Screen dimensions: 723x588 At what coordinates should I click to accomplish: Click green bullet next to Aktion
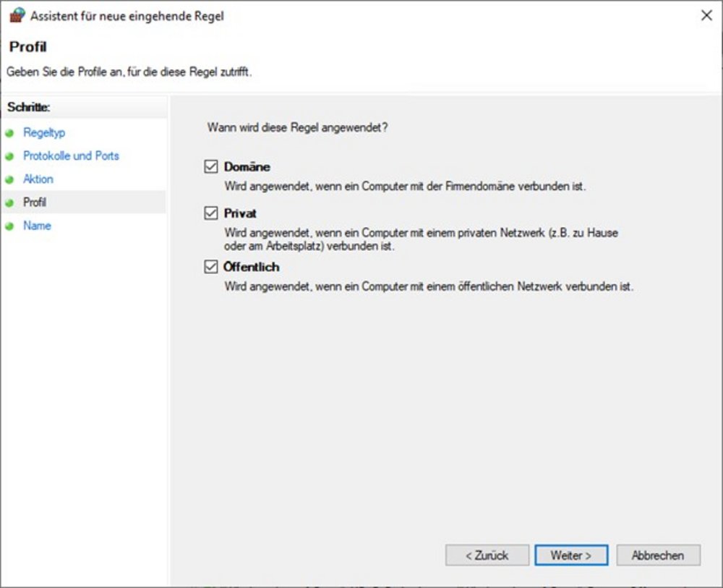[9, 180]
